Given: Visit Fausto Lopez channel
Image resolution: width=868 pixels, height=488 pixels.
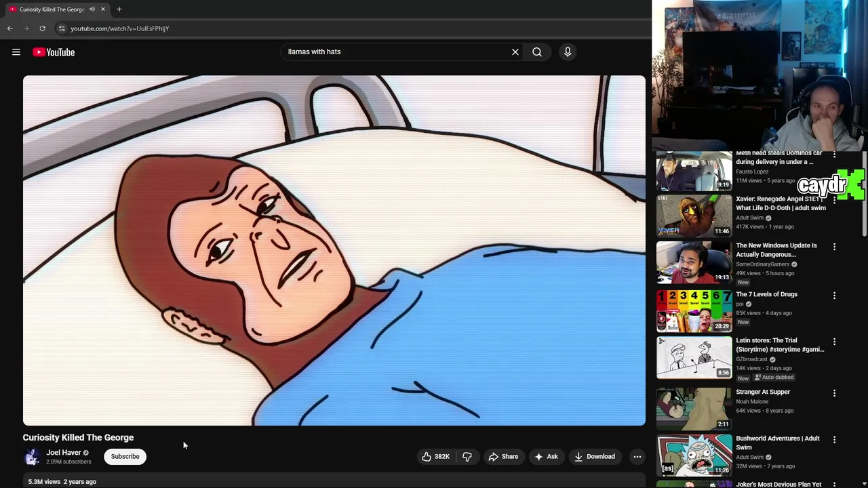Looking at the screenshot, I should pyautogui.click(x=752, y=171).
